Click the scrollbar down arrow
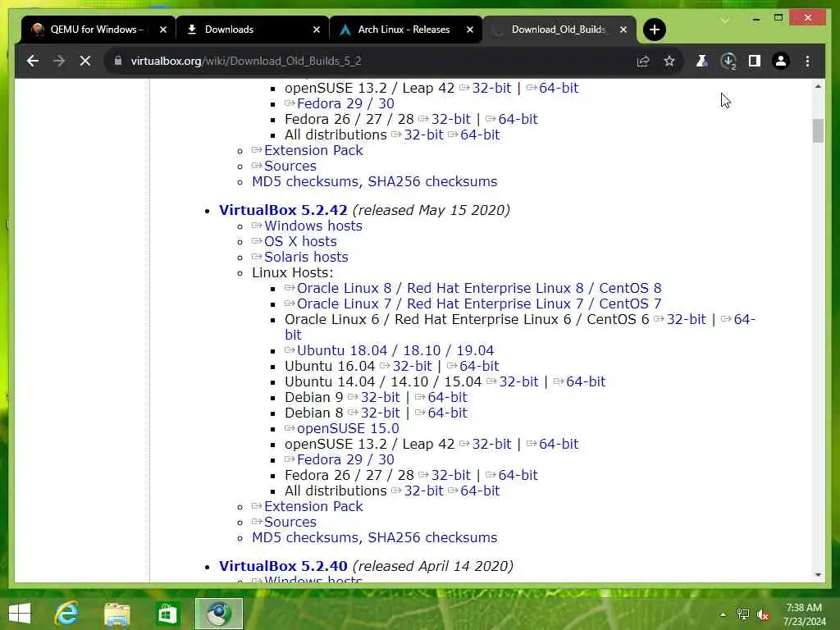 coord(818,575)
